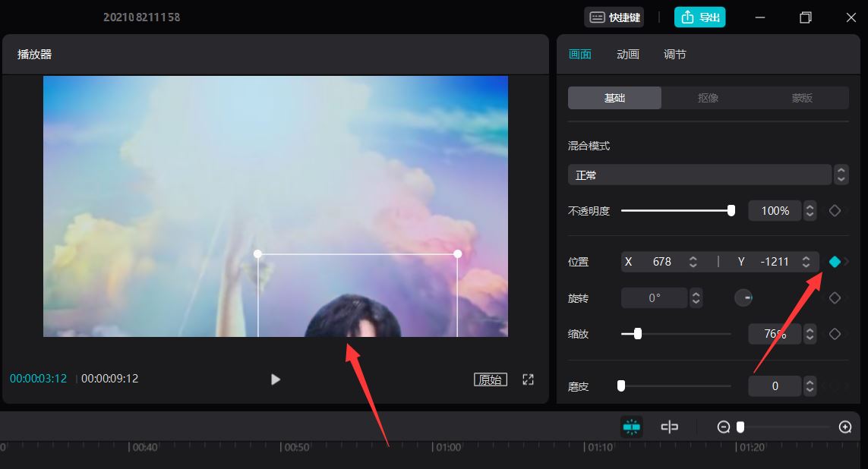
Task: Minimize the editor window
Action: pyautogui.click(x=760, y=17)
